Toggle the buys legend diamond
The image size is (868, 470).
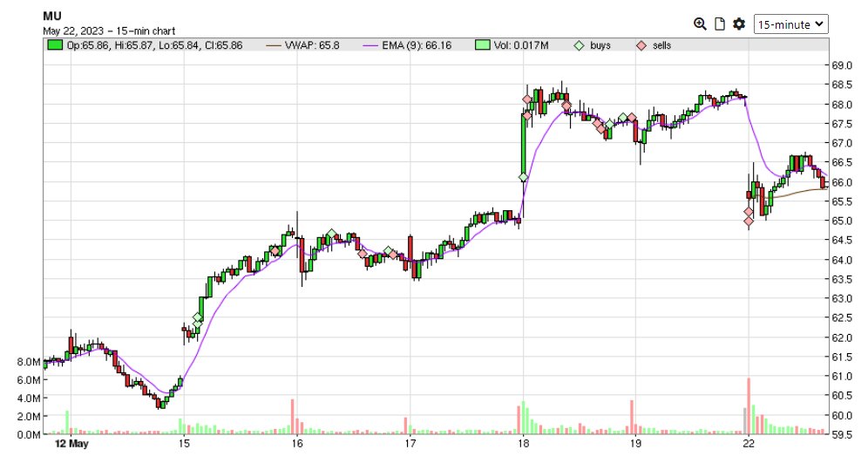coord(579,45)
